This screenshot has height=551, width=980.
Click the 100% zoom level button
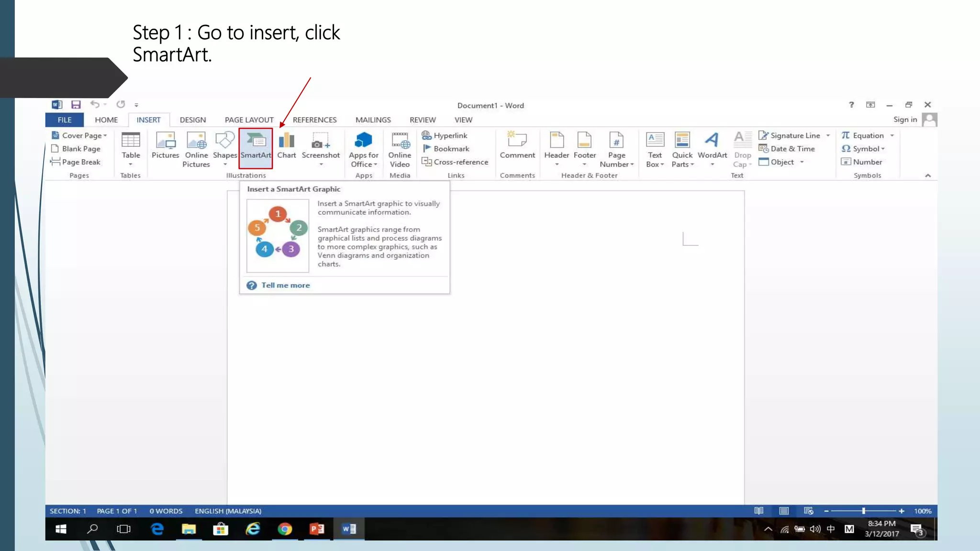pyautogui.click(x=923, y=511)
